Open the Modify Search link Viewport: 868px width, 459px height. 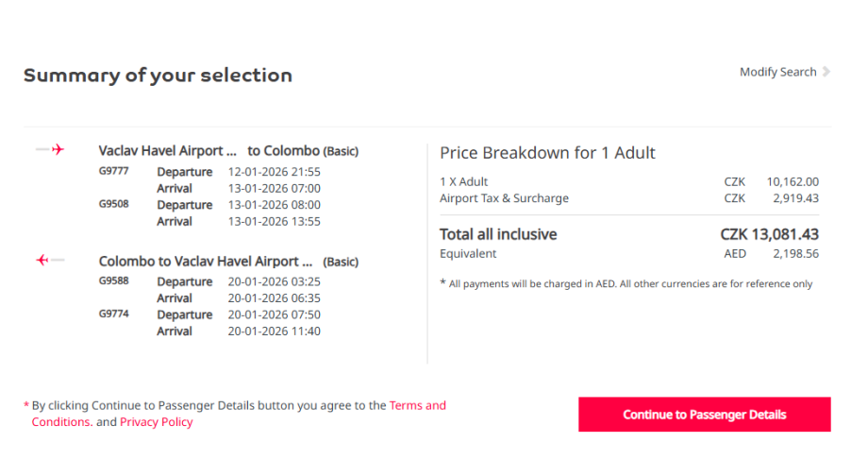click(777, 72)
